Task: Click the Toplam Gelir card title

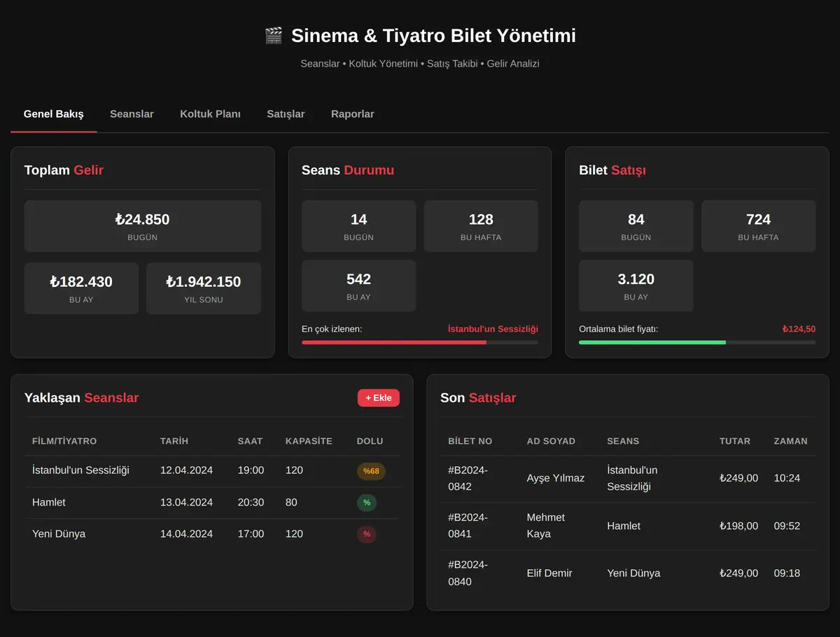Action: 64,170
